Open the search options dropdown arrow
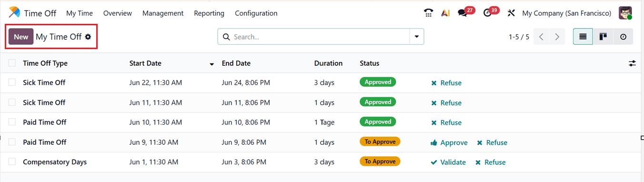 pyautogui.click(x=417, y=37)
